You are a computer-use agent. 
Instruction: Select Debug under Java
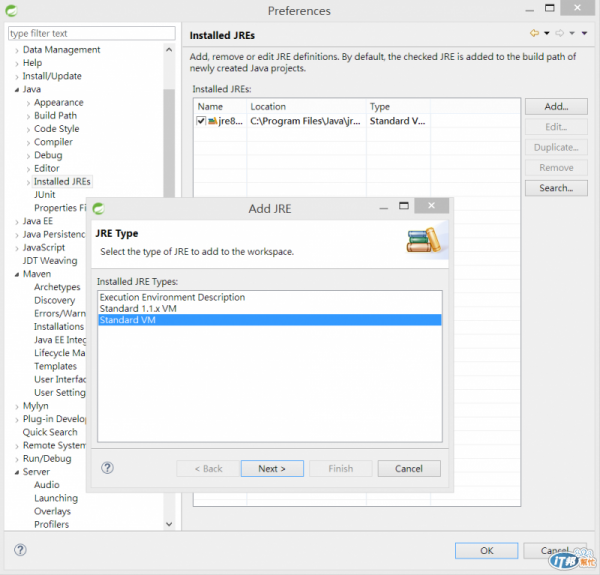48,155
